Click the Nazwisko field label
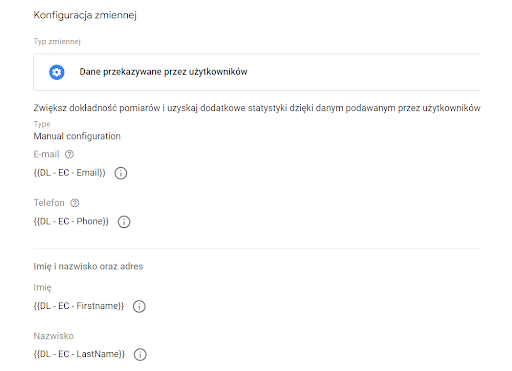 pos(54,336)
